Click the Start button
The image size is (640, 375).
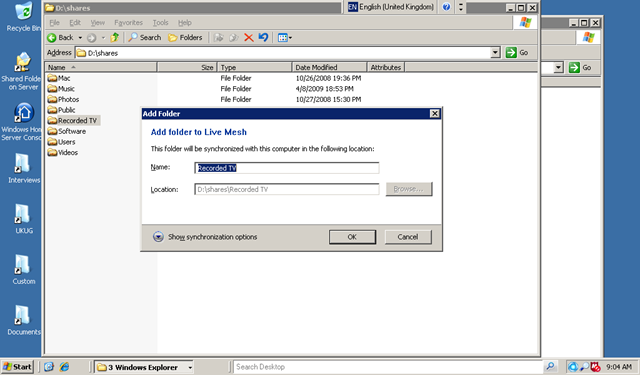(17, 367)
